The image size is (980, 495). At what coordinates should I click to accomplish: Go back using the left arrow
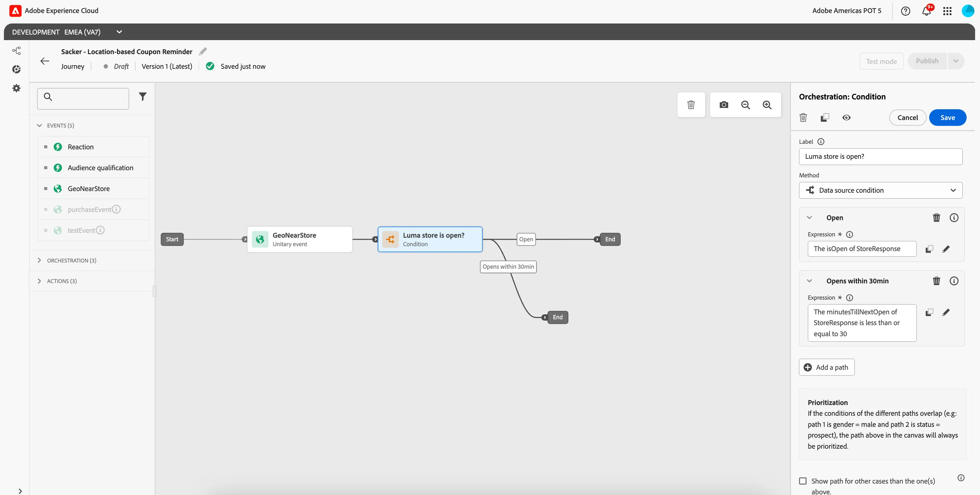click(x=45, y=61)
